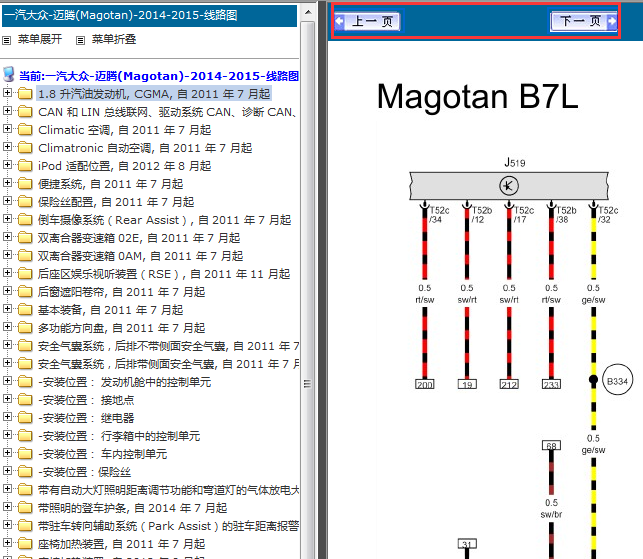The height and width of the screenshot is (559, 643).
Task: Click the tree panel scrollbar up arrow
Action: click(x=308, y=12)
